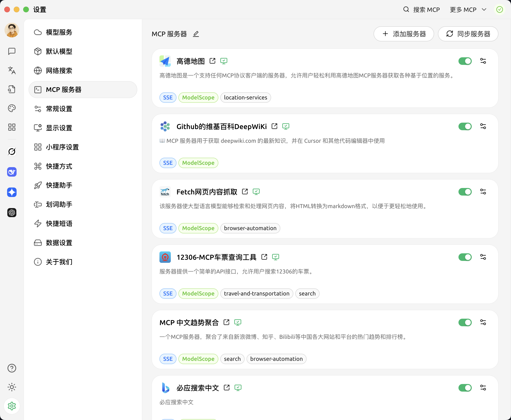Launch the ChatGPT mini app icon
The height and width of the screenshot is (420, 511).
12,213
